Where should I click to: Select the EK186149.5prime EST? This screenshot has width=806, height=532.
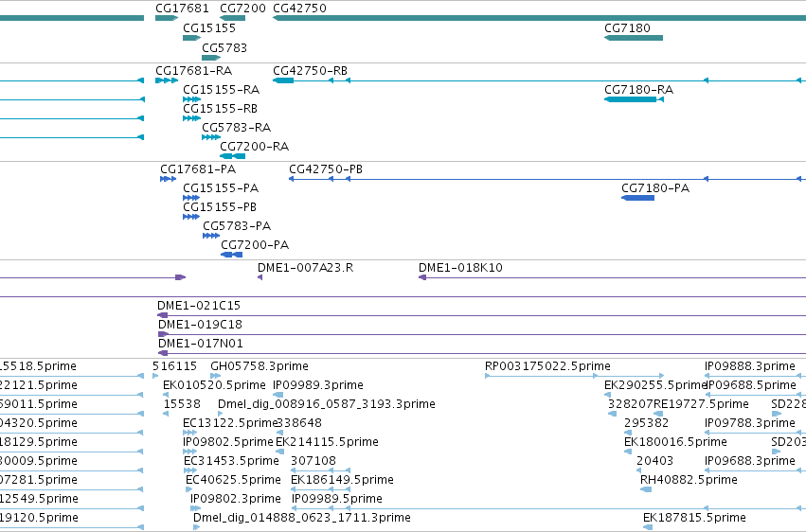pyautogui.click(x=320, y=489)
